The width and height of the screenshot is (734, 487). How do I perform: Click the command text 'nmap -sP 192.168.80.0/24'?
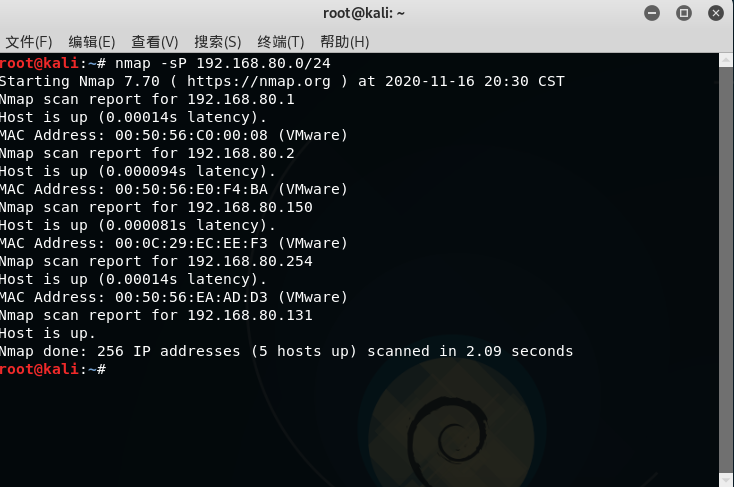click(223, 63)
